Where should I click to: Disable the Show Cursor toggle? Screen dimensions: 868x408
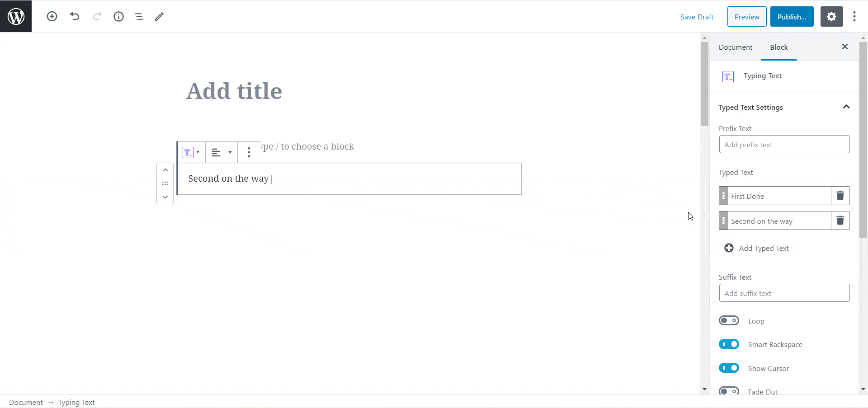(x=729, y=368)
